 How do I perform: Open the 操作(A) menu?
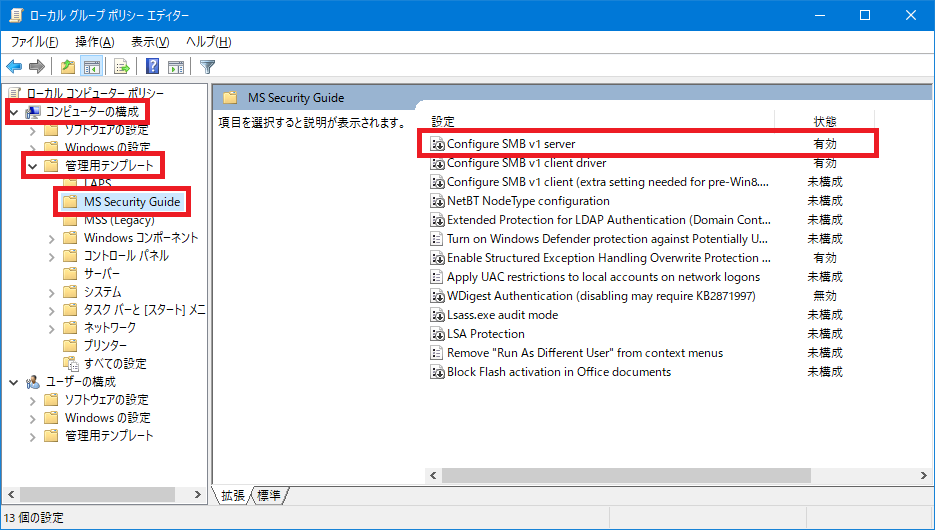click(95, 42)
